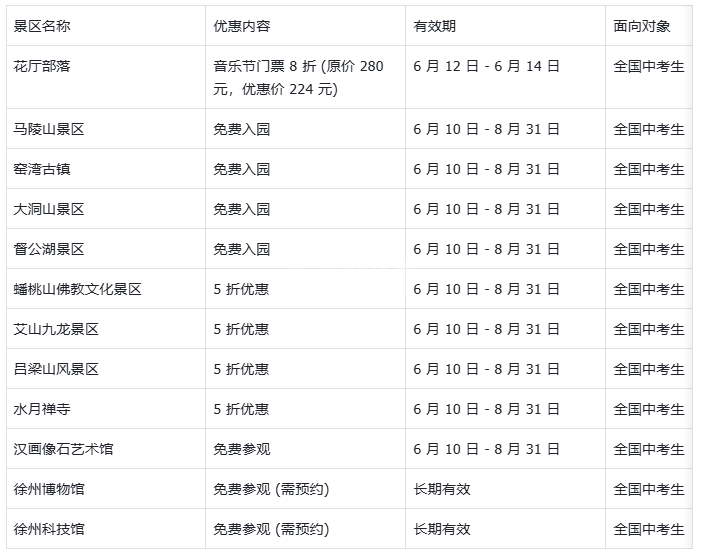Click 全国中考生 in the 吕梁山风景区 row

pos(649,369)
